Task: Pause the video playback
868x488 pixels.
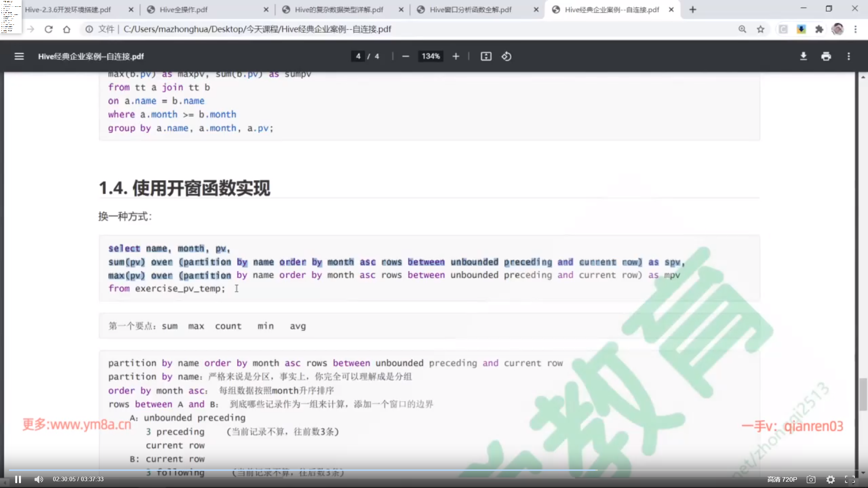Action: pos(18,479)
